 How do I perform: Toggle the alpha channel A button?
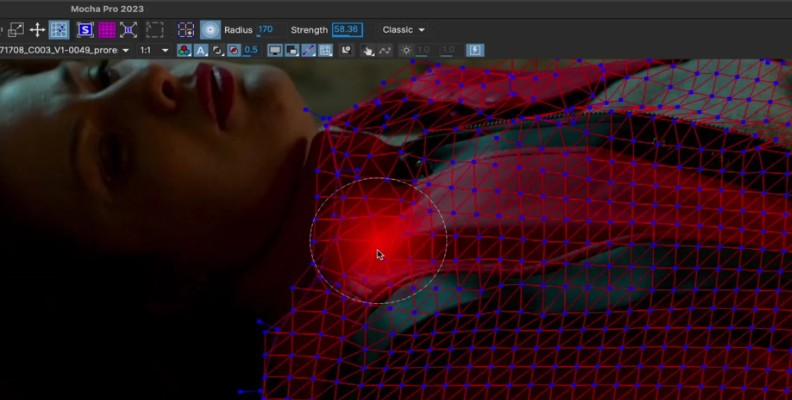click(201, 50)
